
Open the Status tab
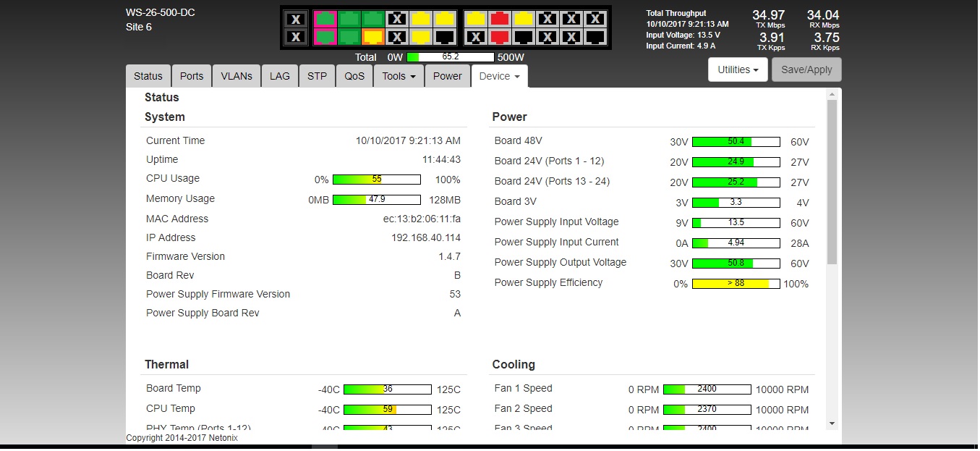coord(148,76)
